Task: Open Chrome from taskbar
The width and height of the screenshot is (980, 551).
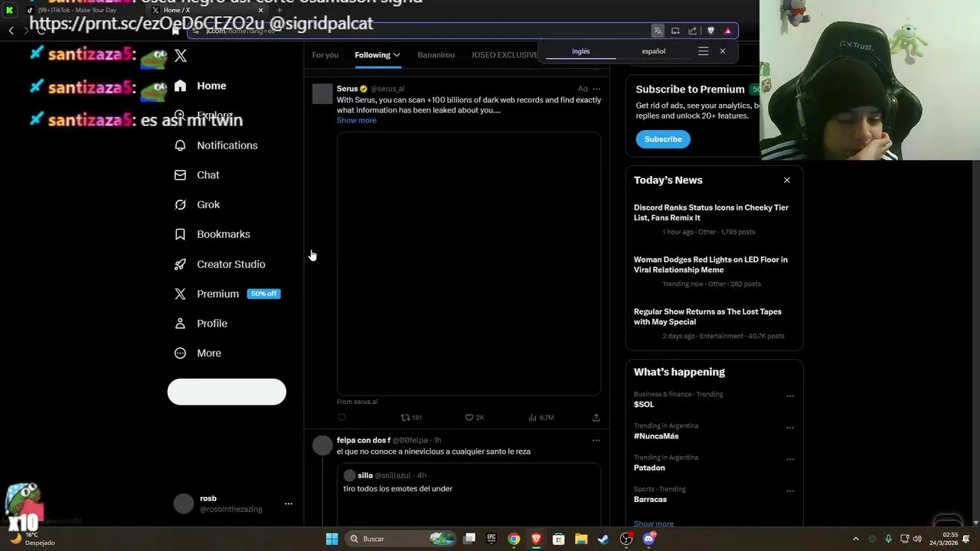Action: 514,539
